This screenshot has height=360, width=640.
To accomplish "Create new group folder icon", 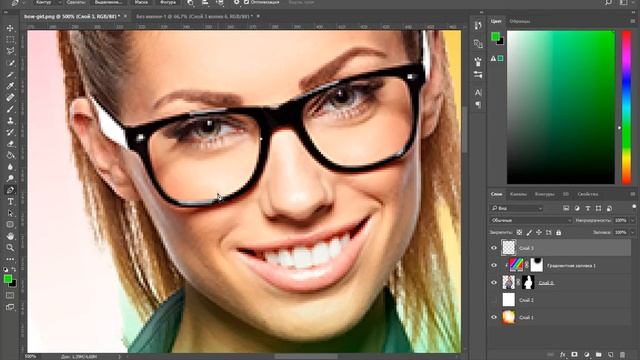I will point(598,355).
